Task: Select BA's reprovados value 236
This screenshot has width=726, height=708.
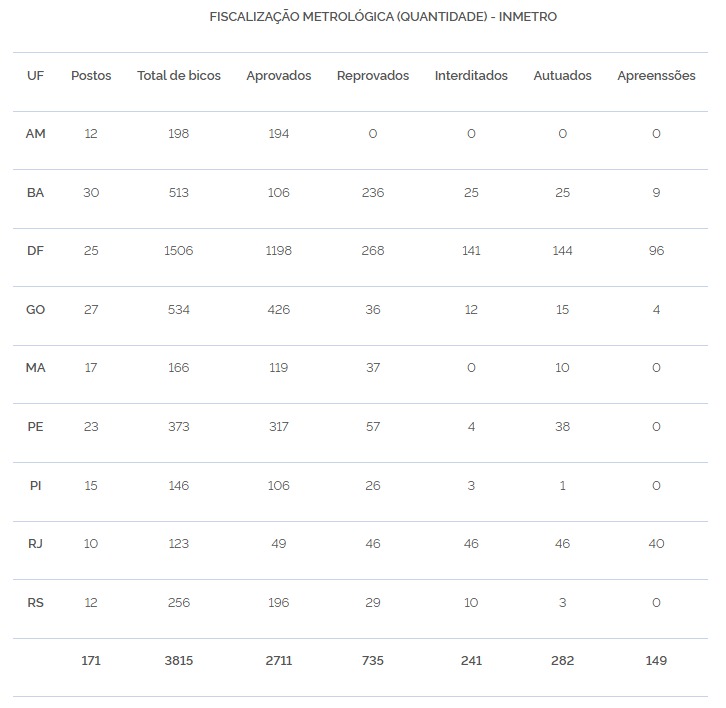Action: 373,193
